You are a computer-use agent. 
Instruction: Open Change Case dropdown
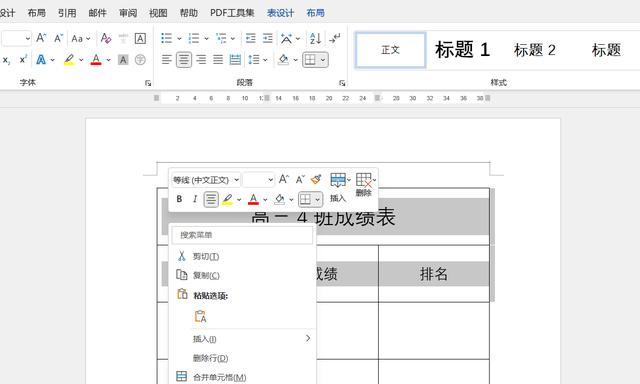[x=80, y=38]
